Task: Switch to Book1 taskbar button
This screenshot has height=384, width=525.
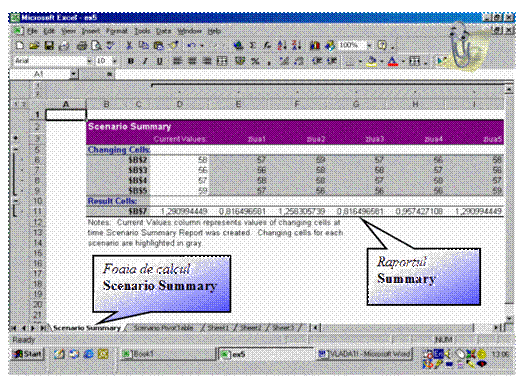Action: [x=167, y=354]
